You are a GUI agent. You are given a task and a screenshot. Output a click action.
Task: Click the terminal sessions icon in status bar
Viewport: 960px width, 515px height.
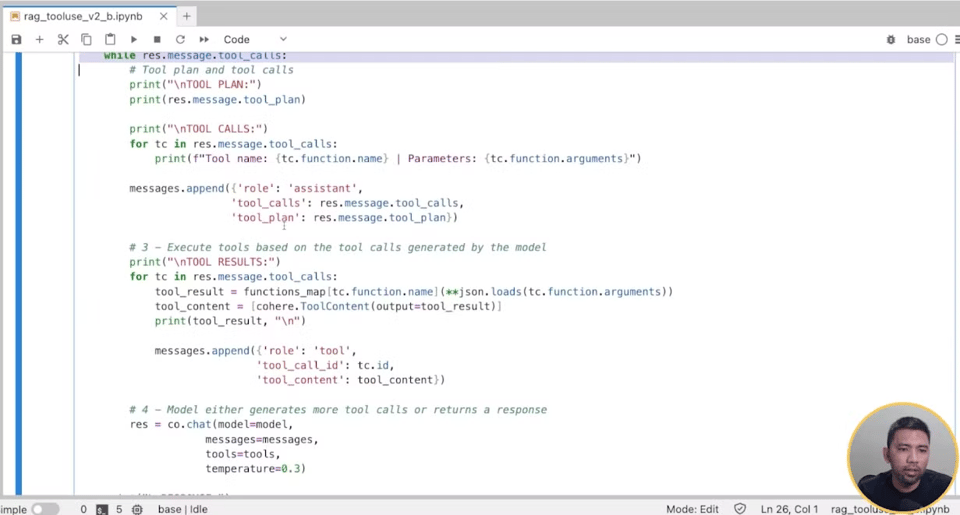pyautogui.click(x=102, y=509)
